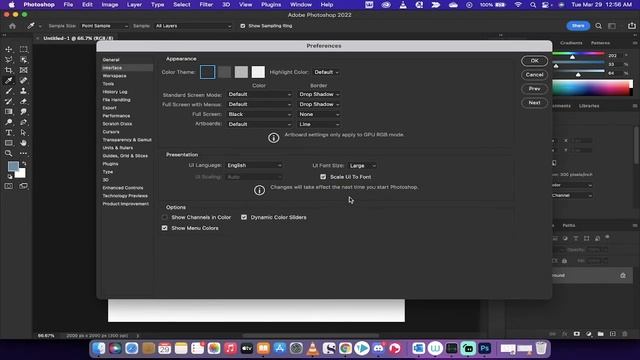Select the History Brush tool
This screenshot has width=640, height=360.
tap(9, 101)
